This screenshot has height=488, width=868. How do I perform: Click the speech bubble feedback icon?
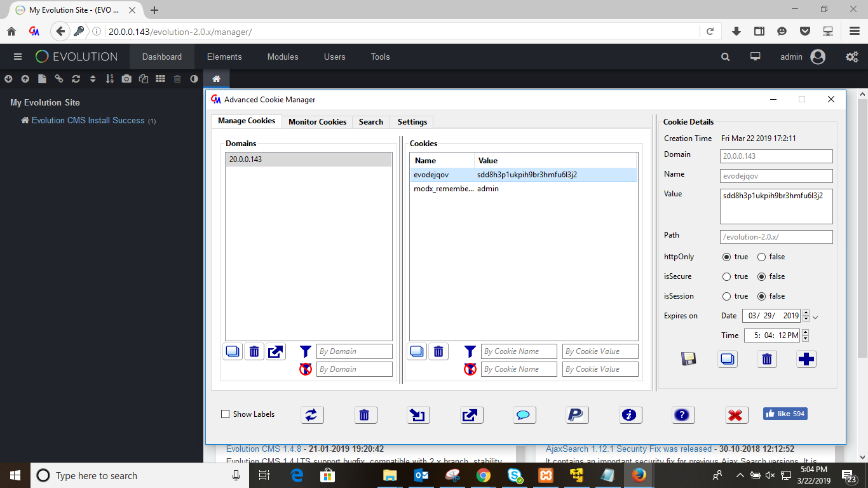click(524, 415)
